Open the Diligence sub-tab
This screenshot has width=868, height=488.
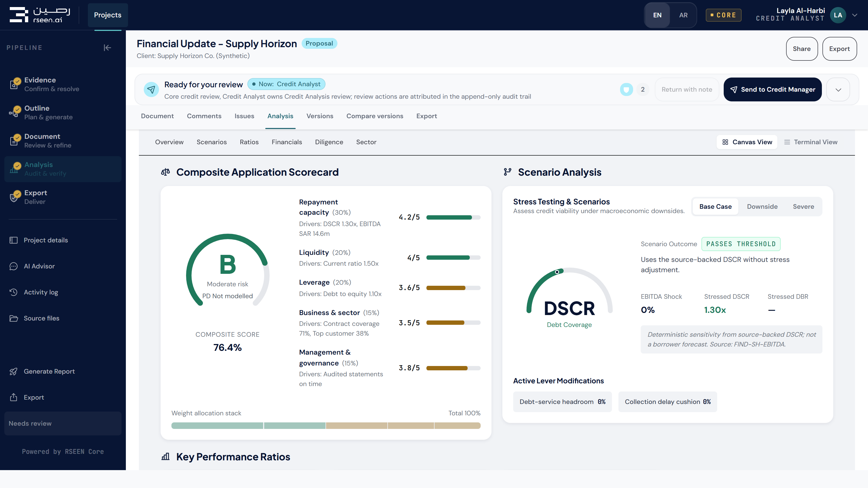tap(329, 142)
